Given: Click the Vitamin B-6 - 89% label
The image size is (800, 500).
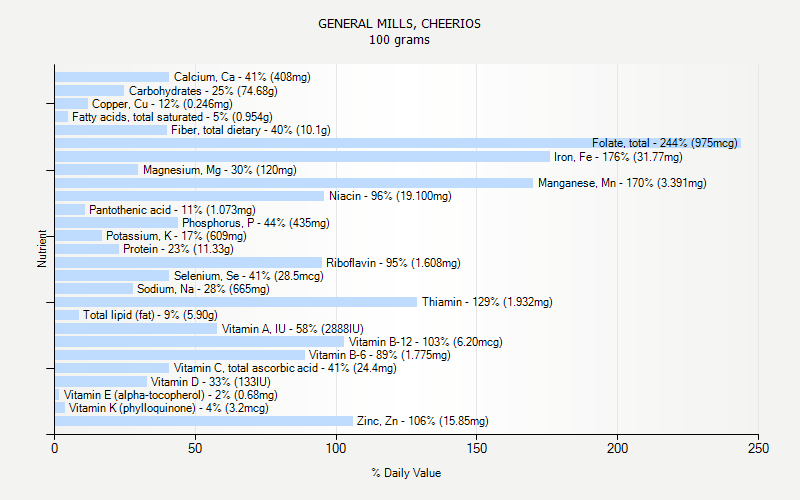Looking at the screenshot, I should tap(380, 355).
